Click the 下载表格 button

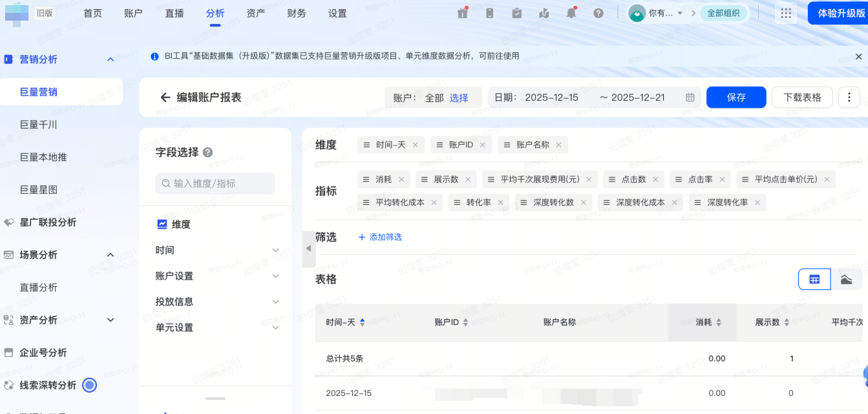[802, 98]
